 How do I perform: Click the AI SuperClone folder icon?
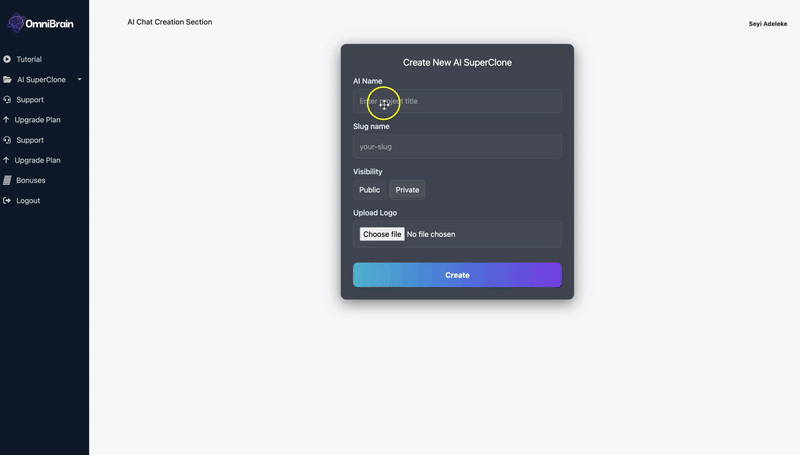pos(7,79)
